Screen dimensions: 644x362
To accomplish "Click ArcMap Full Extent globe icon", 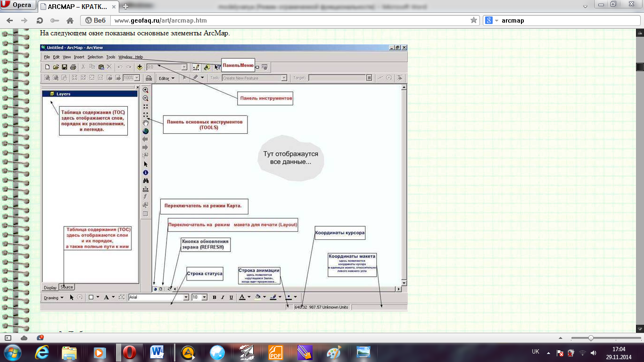I will click(x=146, y=131).
